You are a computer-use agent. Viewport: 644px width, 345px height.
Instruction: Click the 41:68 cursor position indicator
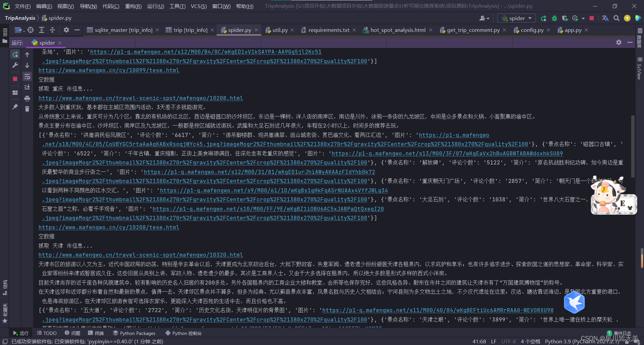479,341
